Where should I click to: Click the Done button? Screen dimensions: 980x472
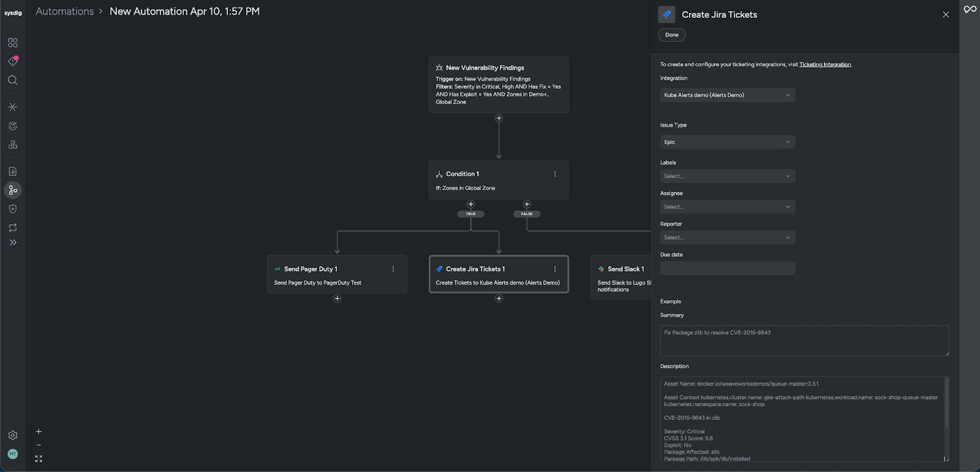[672, 35]
